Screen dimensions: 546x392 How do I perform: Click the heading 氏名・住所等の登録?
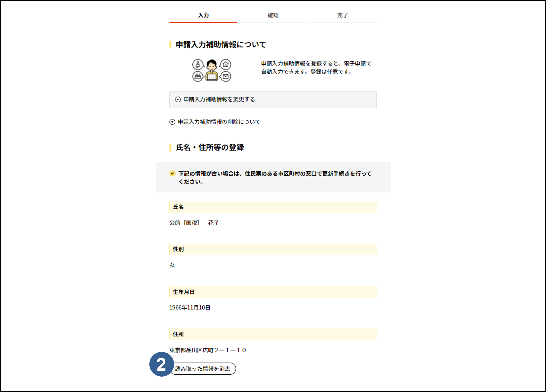click(x=210, y=147)
